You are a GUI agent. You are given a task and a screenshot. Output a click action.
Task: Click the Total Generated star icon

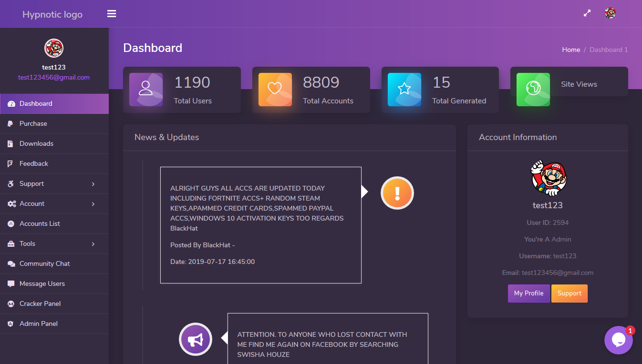pyautogui.click(x=404, y=90)
